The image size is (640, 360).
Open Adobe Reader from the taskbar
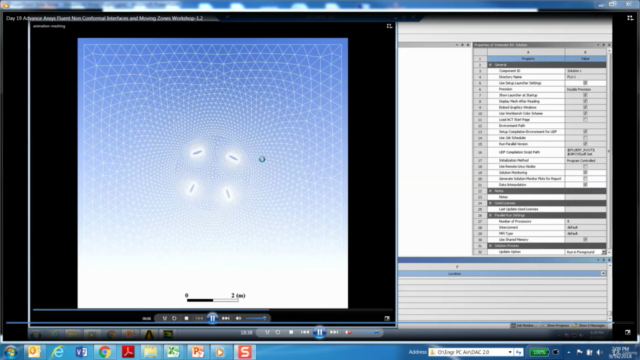click(x=128, y=351)
